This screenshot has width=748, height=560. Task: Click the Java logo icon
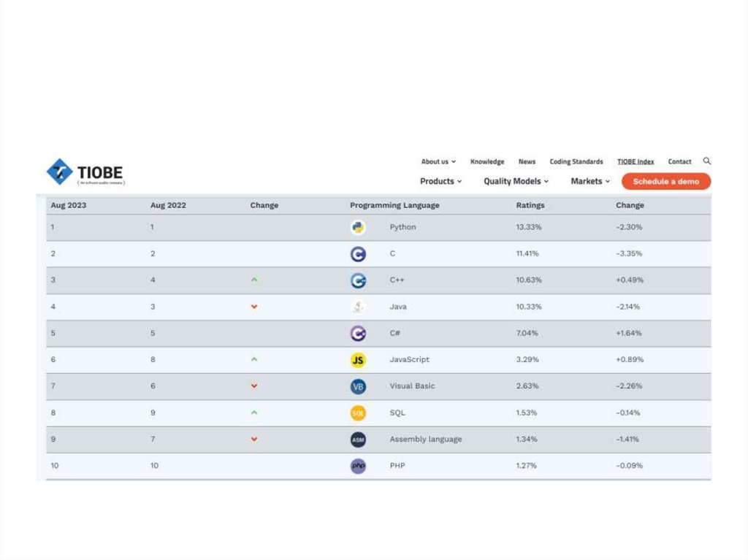pos(358,307)
